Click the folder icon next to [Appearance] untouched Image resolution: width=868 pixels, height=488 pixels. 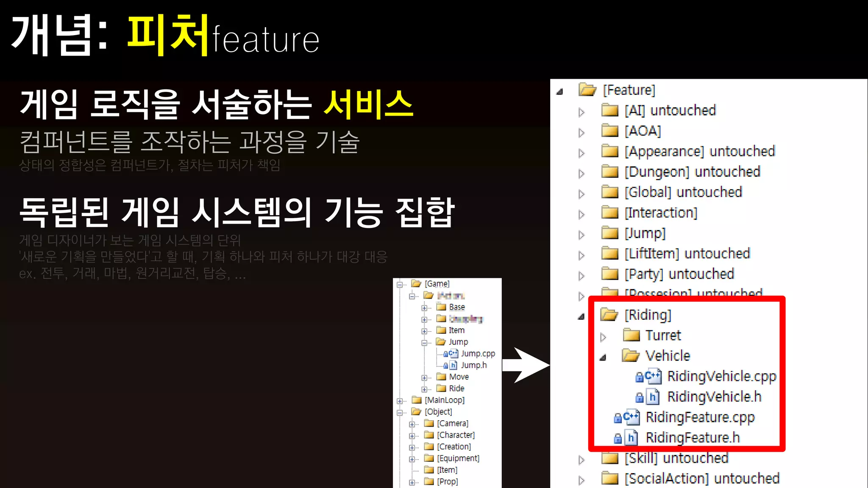pyautogui.click(x=610, y=151)
